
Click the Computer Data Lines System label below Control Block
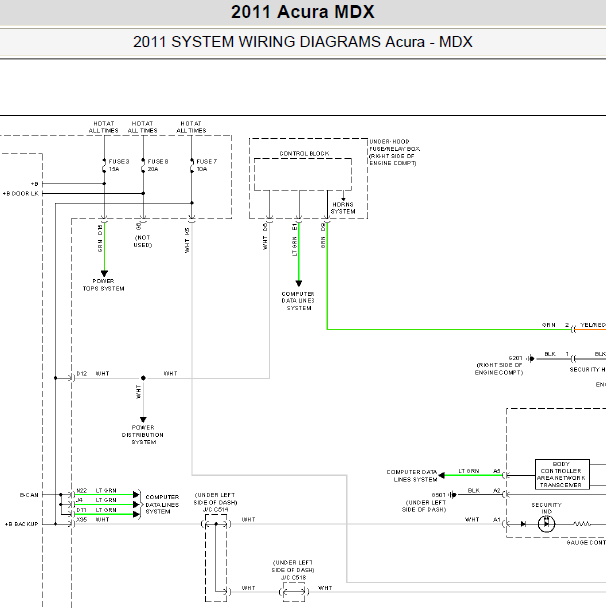pyautogui.click(x=298, y=302)
